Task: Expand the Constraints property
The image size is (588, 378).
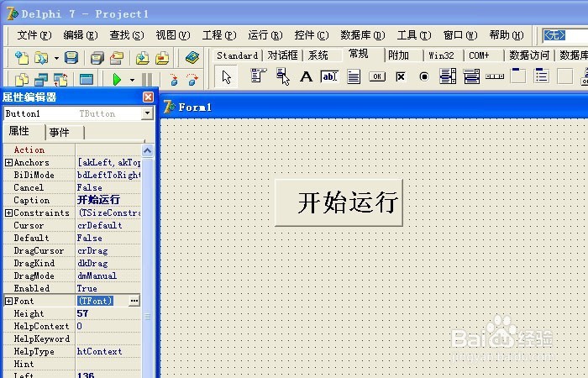Action: (8, 213)
